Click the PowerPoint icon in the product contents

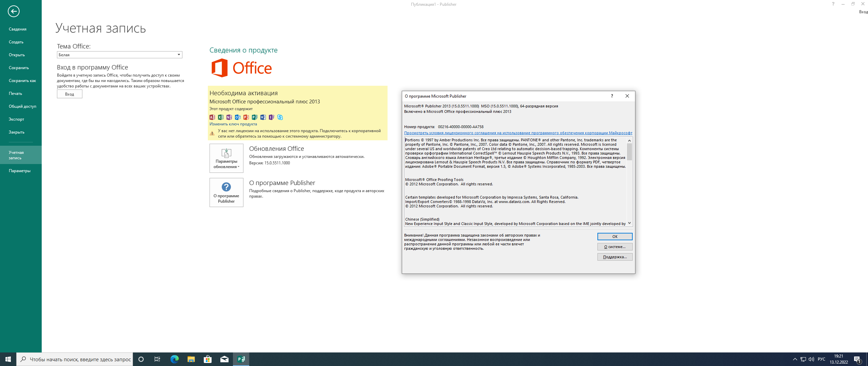pyautogui.click(x=246, y=117)
